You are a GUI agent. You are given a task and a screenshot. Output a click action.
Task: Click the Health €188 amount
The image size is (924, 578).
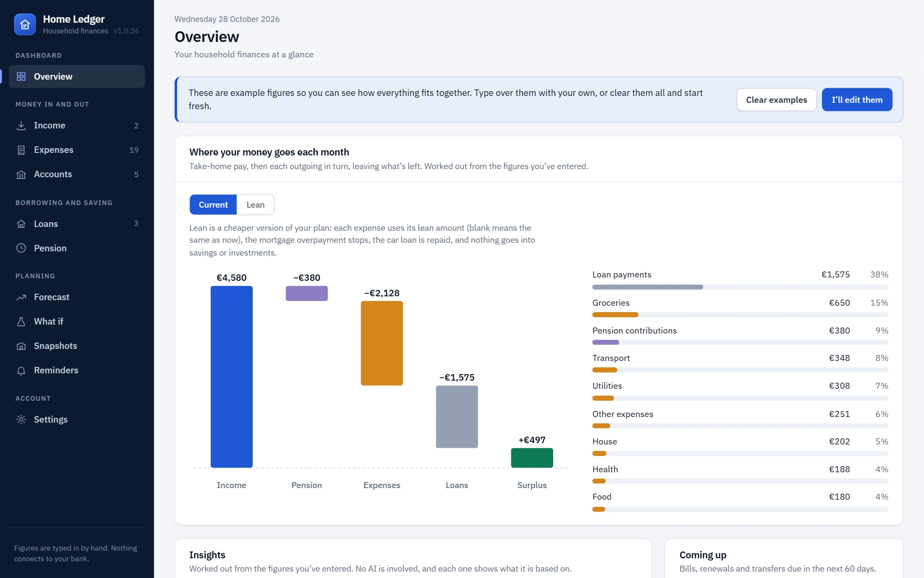point(839,469)
